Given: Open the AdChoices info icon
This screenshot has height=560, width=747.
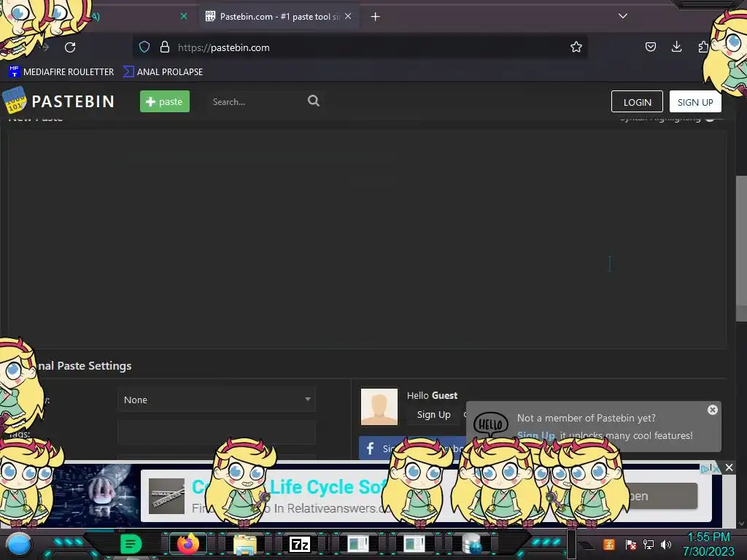Looking at the screenshot, I should pyautogui.click(x=705, y=469).
